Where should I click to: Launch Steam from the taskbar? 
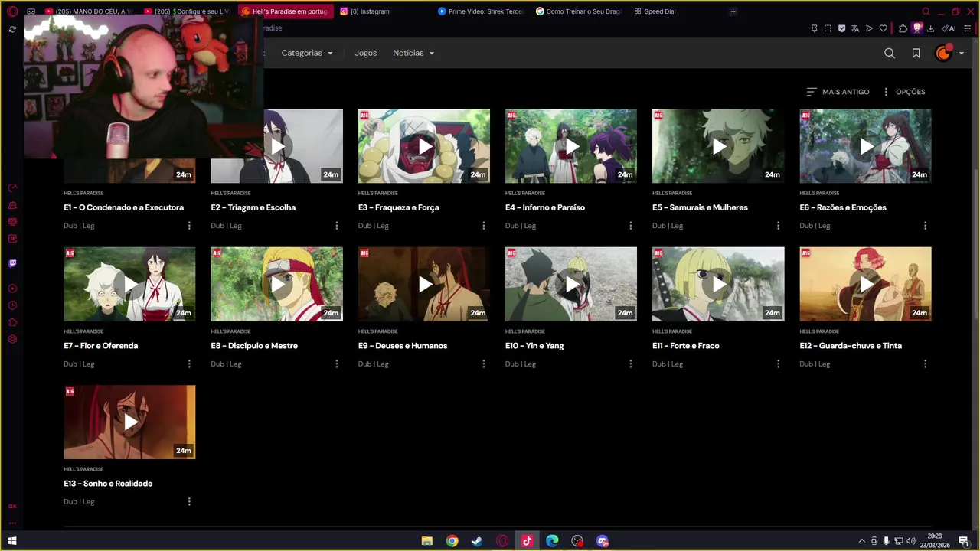pyautogui.click(x=477, y=541)
